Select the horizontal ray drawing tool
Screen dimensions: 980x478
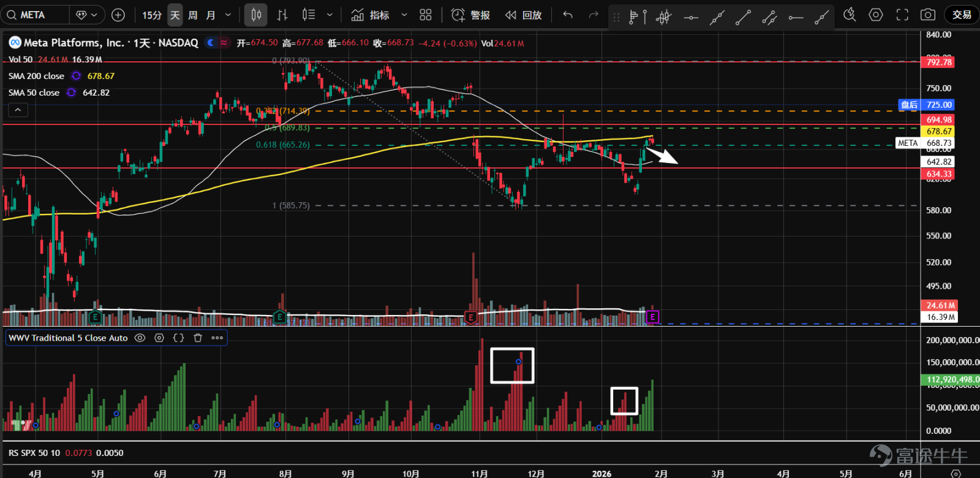(x=796, y=17)
